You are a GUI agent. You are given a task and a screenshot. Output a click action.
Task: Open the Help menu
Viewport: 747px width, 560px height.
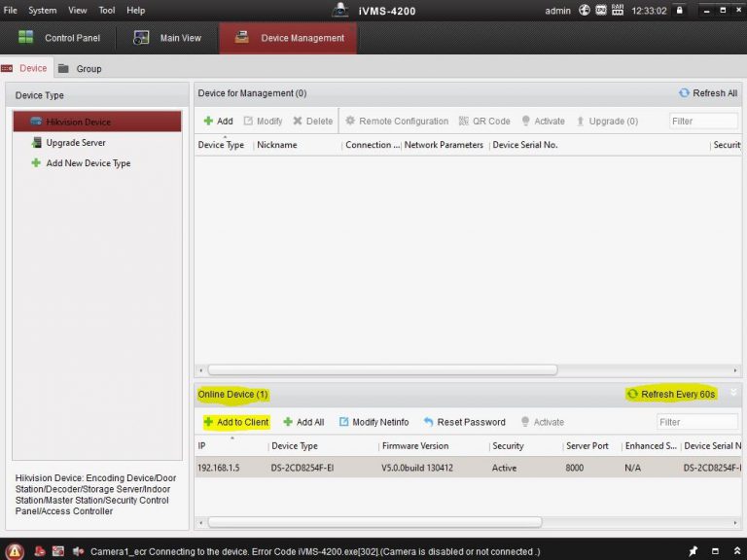tap(136, 10)
